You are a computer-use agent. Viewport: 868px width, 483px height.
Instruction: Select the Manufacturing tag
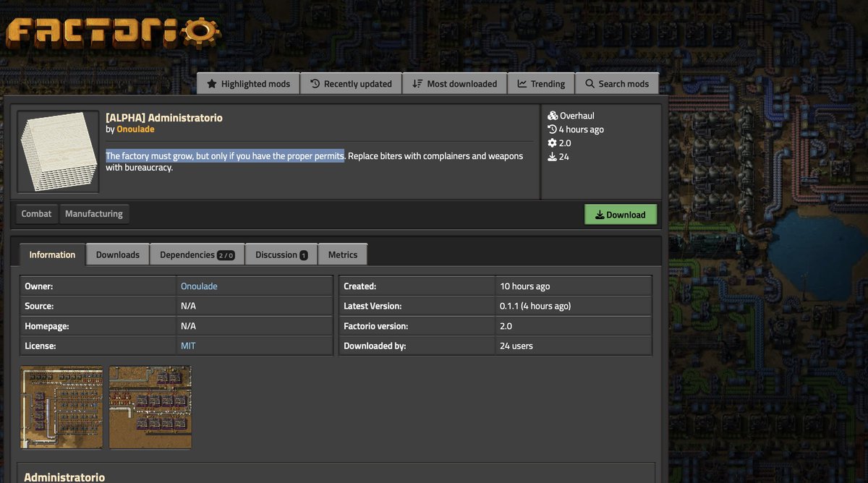[x=94, y=214]
